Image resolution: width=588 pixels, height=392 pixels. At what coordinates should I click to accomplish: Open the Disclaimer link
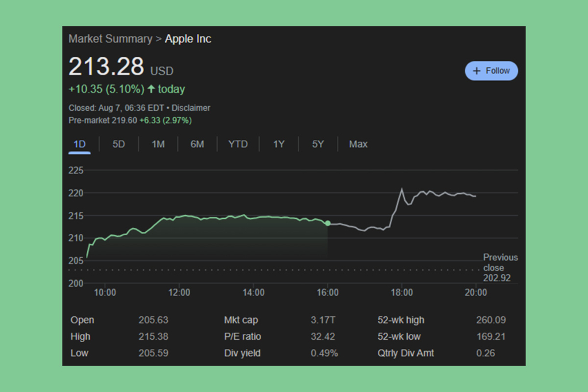(191, 108)
